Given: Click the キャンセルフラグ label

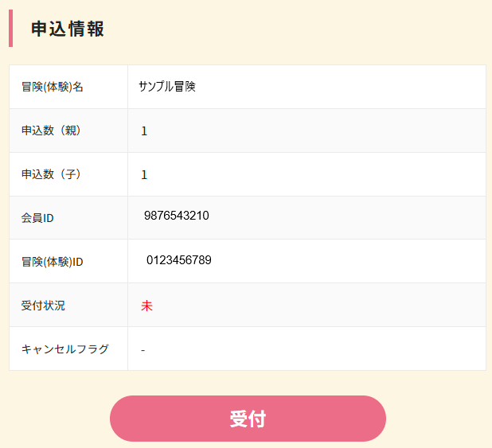Looking at the screenshot, I should click(65, 349).
